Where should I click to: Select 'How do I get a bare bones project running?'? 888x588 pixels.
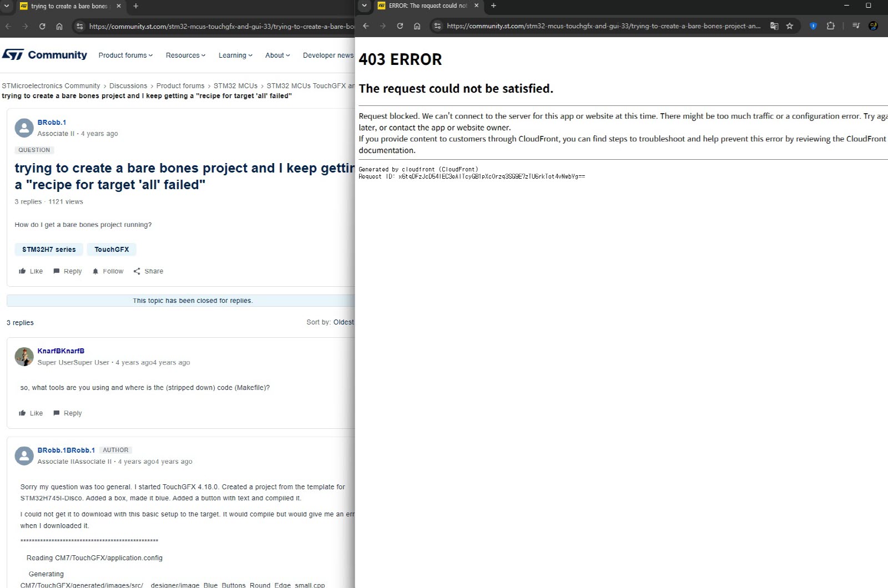[83, 225]
